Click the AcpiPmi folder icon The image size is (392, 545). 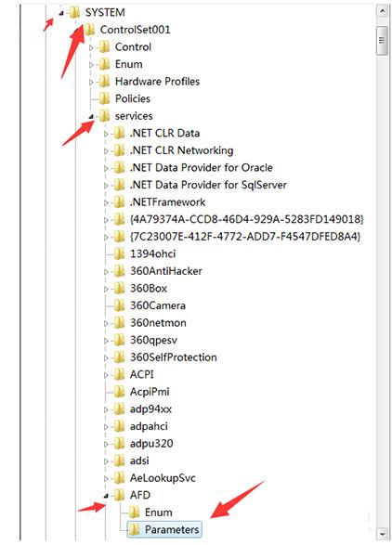pos(119,392)
